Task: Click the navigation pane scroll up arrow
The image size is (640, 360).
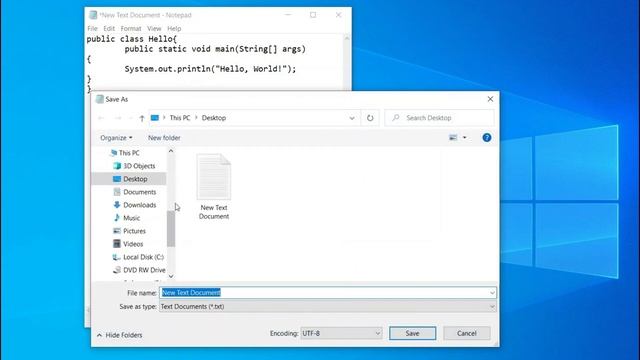Action: point(171,151)
